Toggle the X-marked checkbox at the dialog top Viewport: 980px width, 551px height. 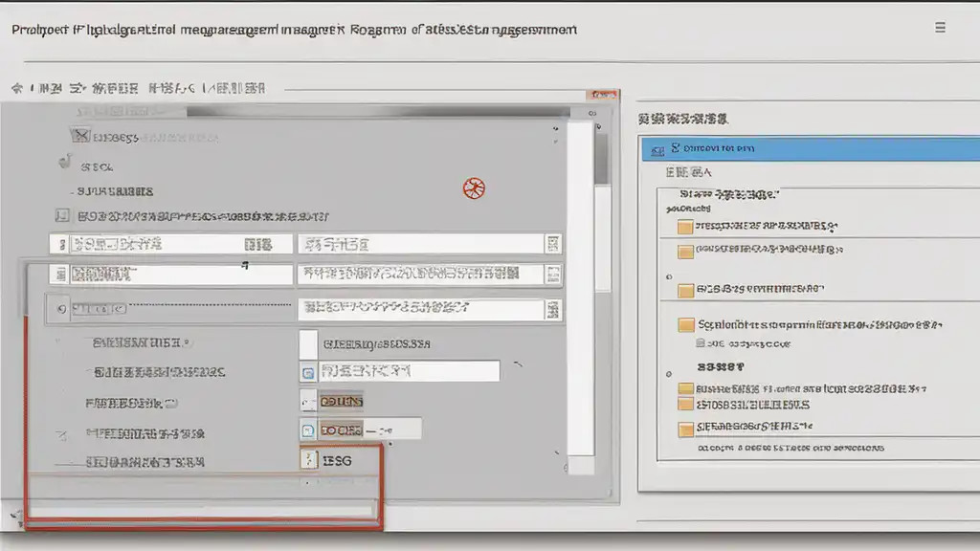pyautogui.click(x=80, y=136)
